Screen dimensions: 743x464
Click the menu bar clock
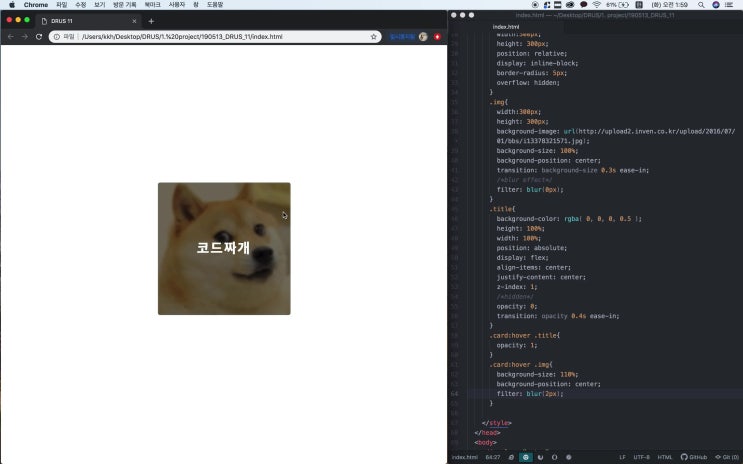[x=670, y=5]
